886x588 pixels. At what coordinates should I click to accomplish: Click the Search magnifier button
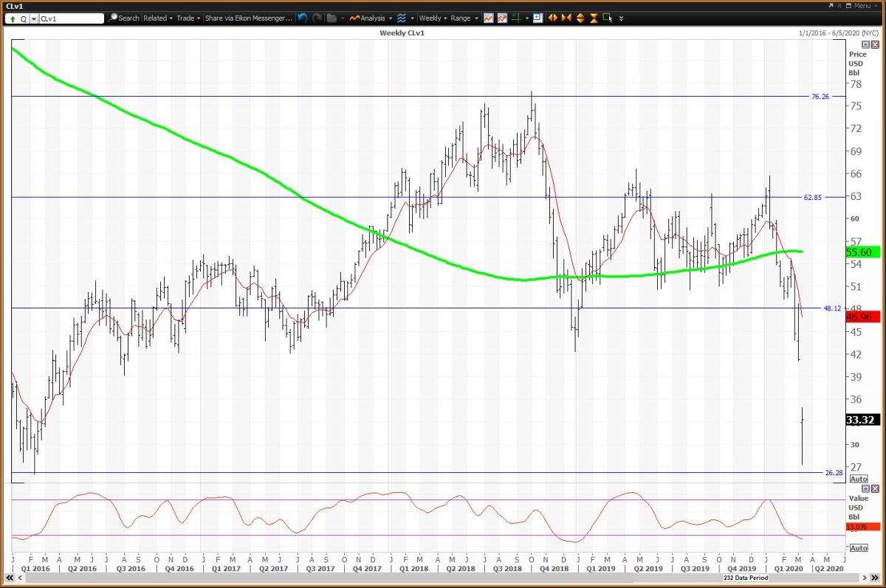point(123,18)
